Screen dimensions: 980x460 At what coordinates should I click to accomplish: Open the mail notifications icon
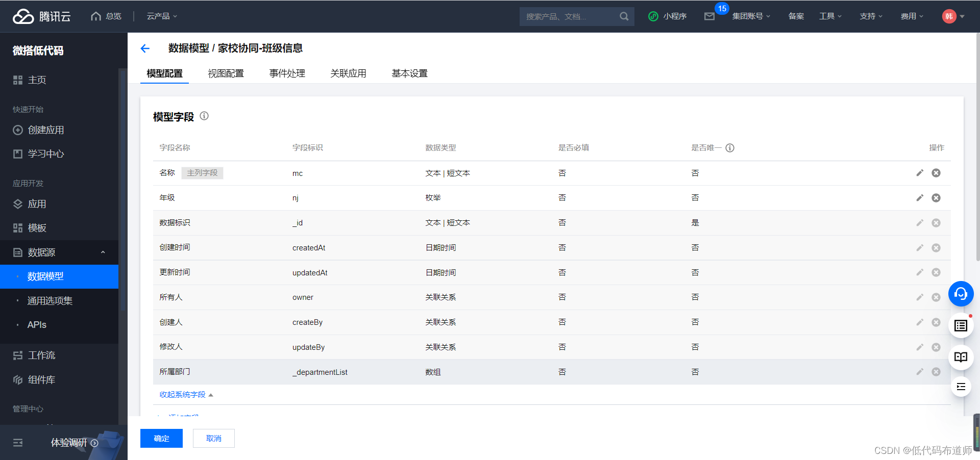click(709, 16)
